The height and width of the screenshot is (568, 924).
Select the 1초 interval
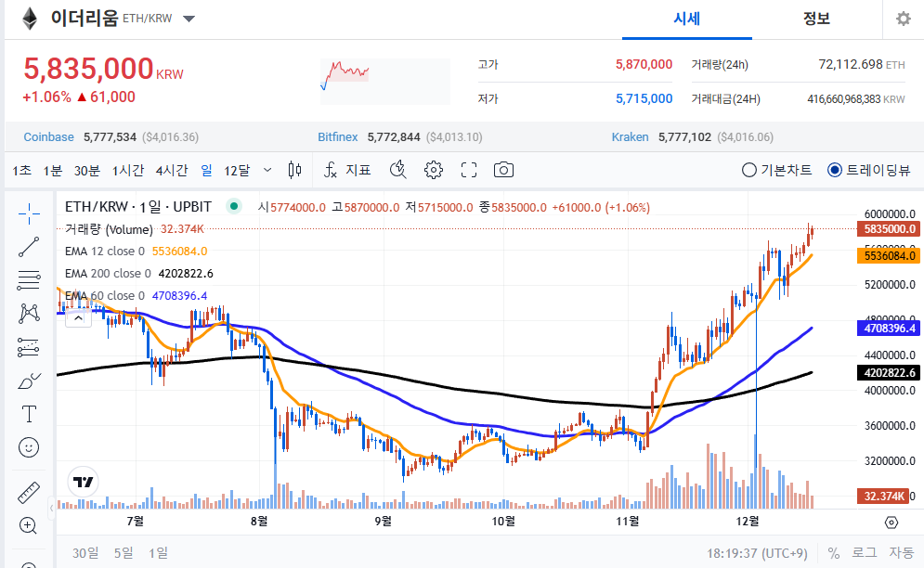point(21,170)
